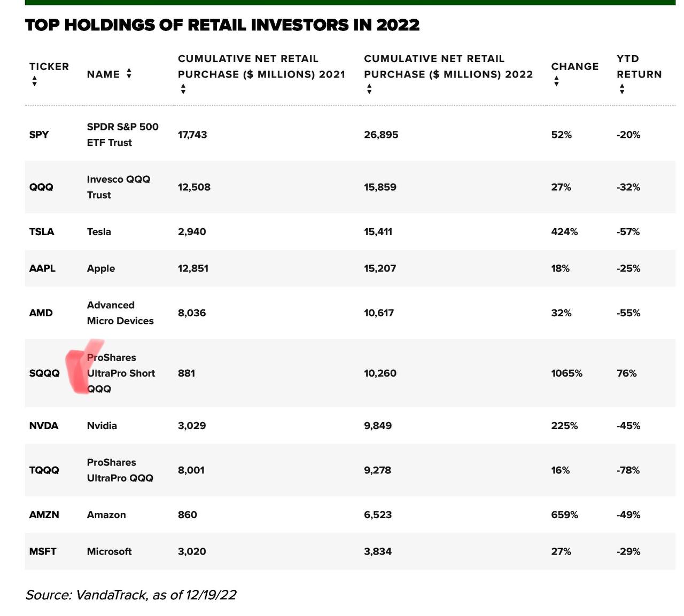Image resolution: width=684 pixels, height=616 pixels.
Task: Select the Amazon 2022 purchase value 6,523
Action: click(378, 514)
